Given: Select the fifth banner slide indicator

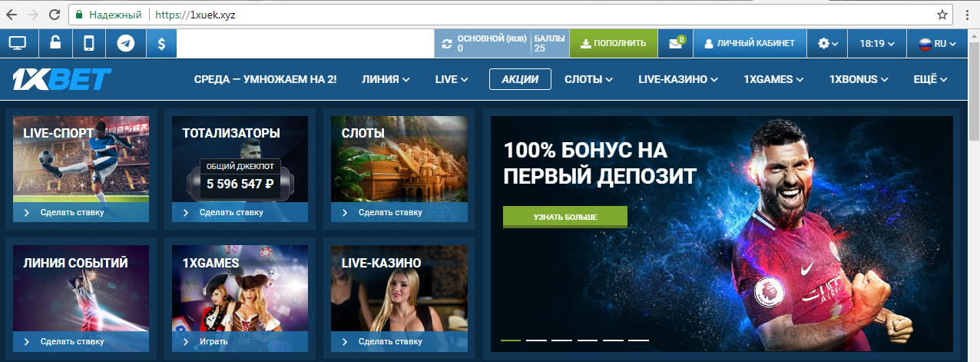Looking at the screenshot, I should pos(613,340).
